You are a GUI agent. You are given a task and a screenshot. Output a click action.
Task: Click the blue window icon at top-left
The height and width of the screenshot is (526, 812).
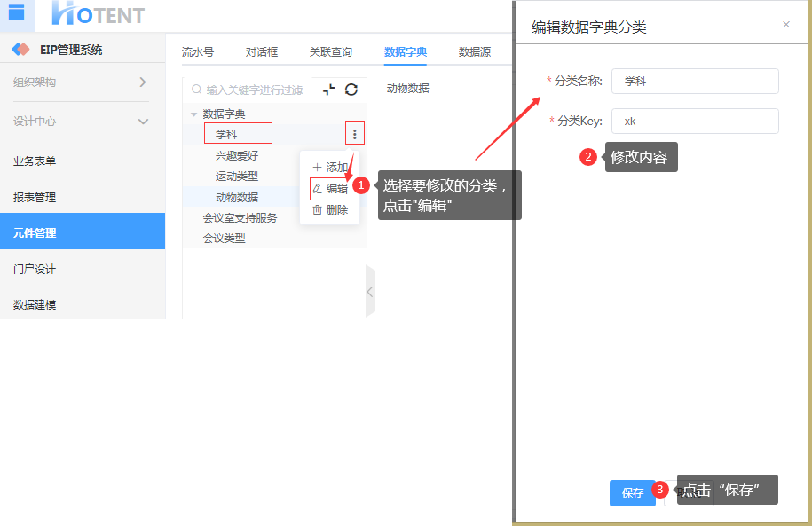16,12
